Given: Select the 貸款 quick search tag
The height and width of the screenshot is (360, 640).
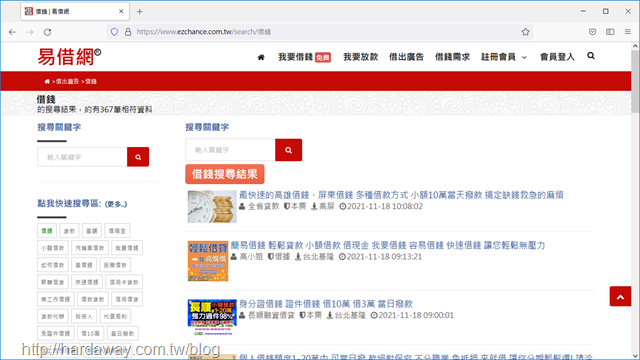Looking at the screenshot, I should pyautogui.click(x=69, y=231).
